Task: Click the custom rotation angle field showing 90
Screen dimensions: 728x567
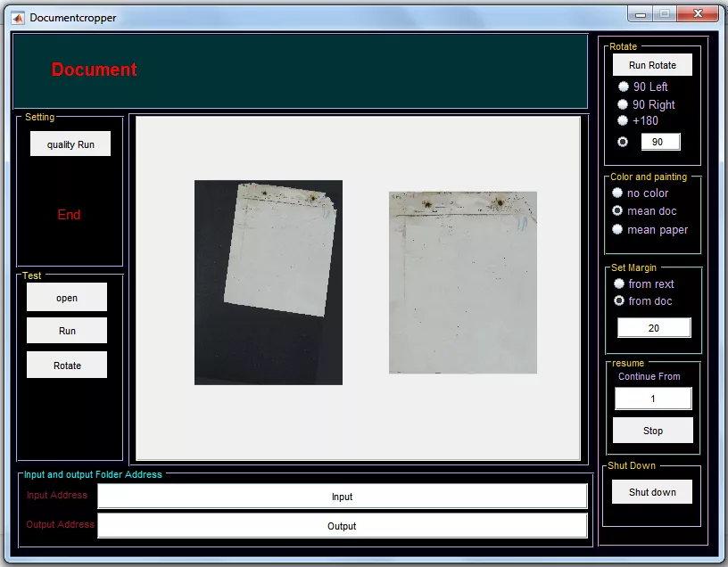Action: tap(661, 142)
